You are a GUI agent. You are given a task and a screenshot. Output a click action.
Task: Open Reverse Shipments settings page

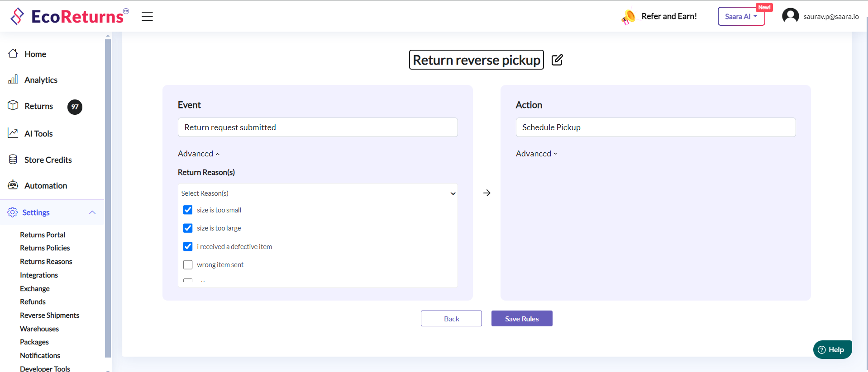49,315
